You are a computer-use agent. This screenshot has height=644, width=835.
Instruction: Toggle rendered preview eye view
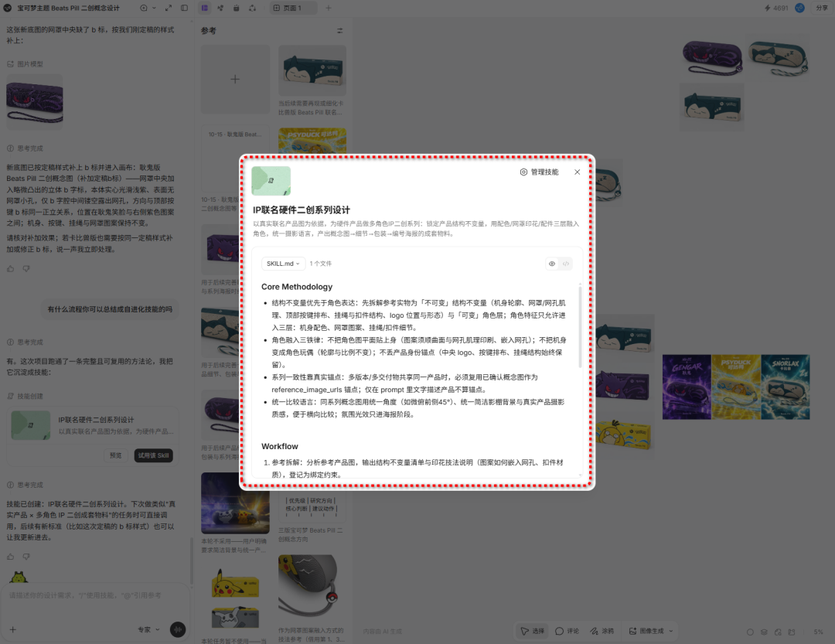point(552,264)
